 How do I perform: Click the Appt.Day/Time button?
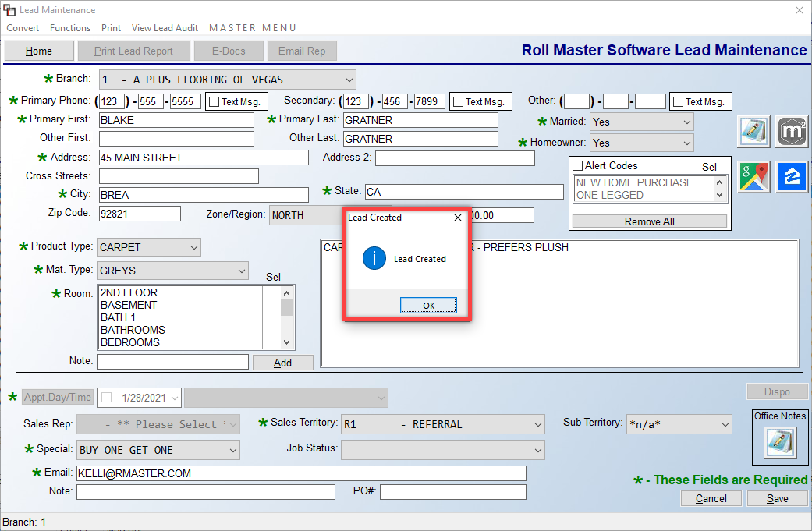[x=58, y=398]
